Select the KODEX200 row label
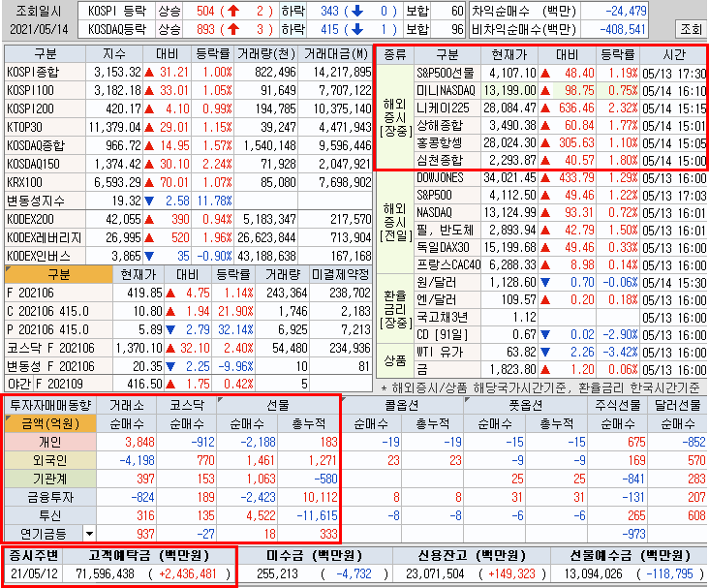Screen dimensions: 709x588 click(x=45, y=219)
